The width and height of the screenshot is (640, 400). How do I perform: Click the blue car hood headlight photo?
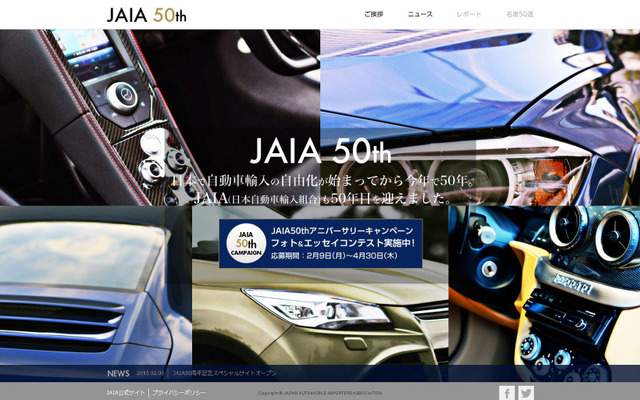click(x=480, y=118)
